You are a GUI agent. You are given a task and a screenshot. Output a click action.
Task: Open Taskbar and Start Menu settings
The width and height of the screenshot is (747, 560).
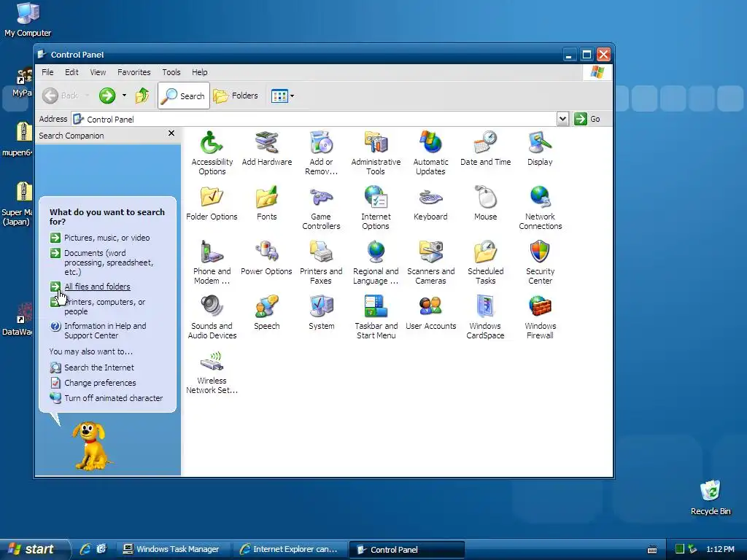[x=376, y=317]
